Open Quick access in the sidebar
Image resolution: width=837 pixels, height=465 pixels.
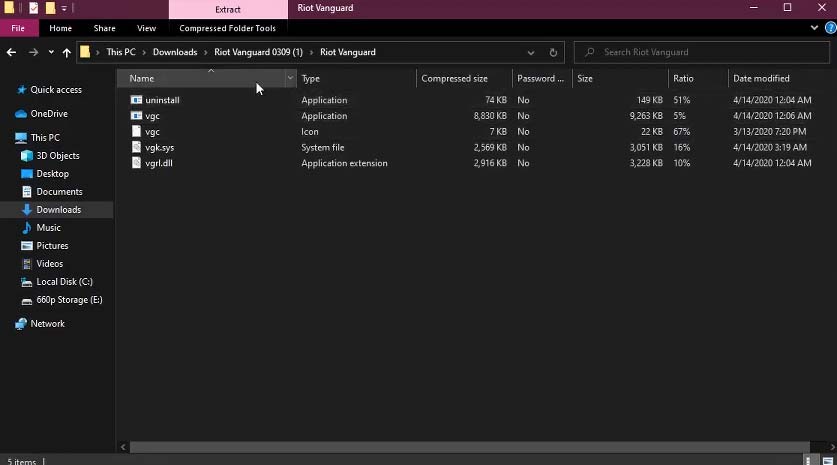[x=56, y=90]
